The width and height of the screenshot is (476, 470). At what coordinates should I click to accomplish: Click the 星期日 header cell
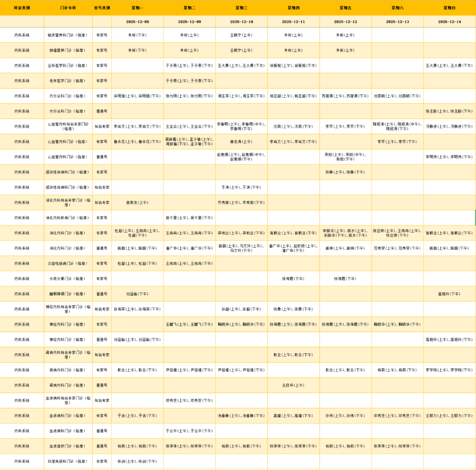click(450, 8)
